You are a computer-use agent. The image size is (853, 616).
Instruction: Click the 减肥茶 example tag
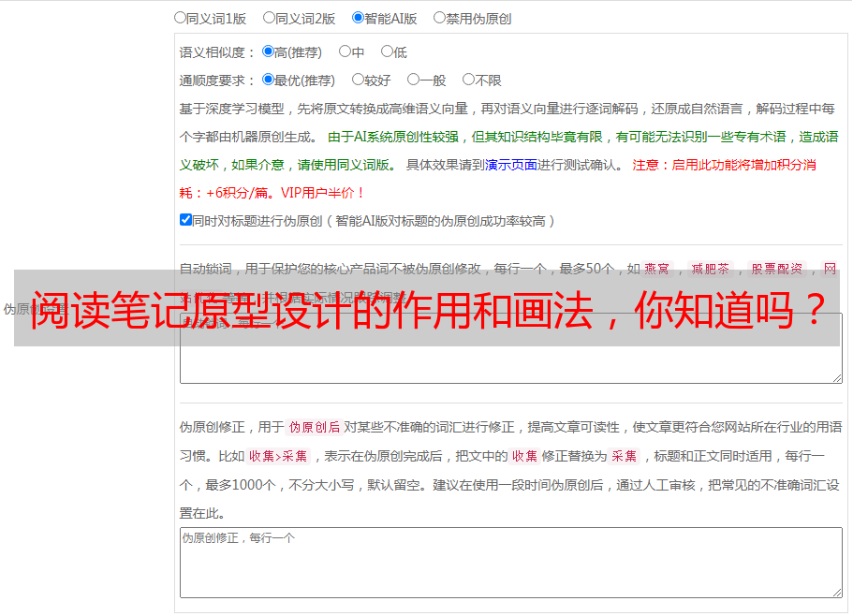pos(711,269)
